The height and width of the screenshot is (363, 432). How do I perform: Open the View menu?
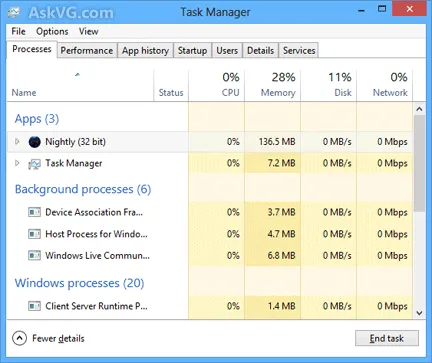[89, 31]
